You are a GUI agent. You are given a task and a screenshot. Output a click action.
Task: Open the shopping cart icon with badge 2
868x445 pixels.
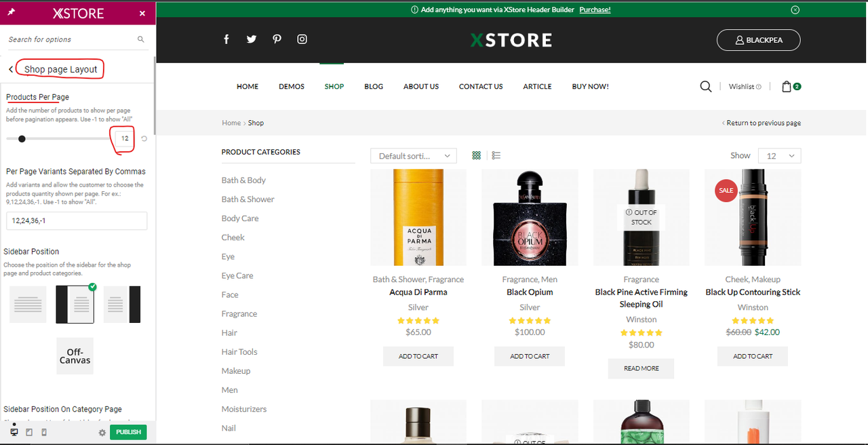[x=791, y=86]
